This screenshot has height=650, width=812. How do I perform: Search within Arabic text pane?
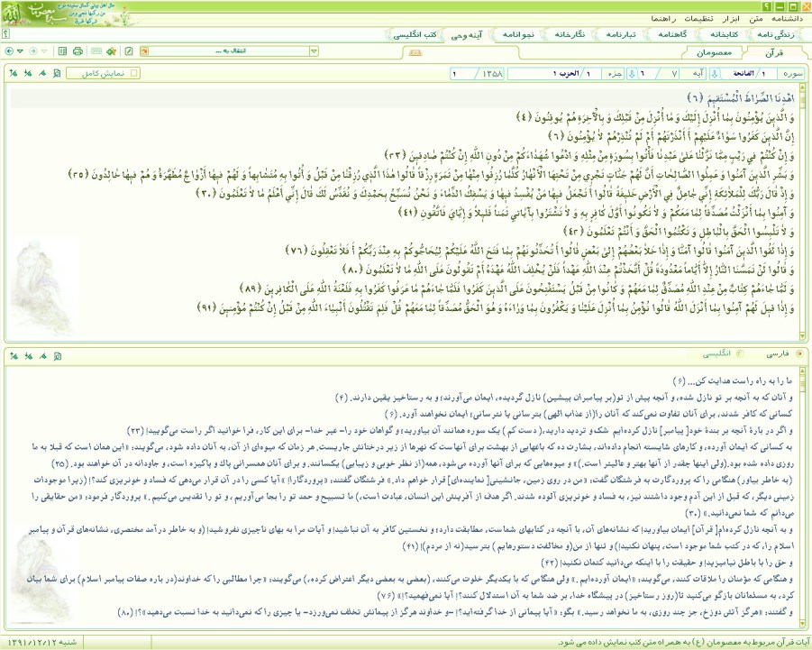(57, 73)
